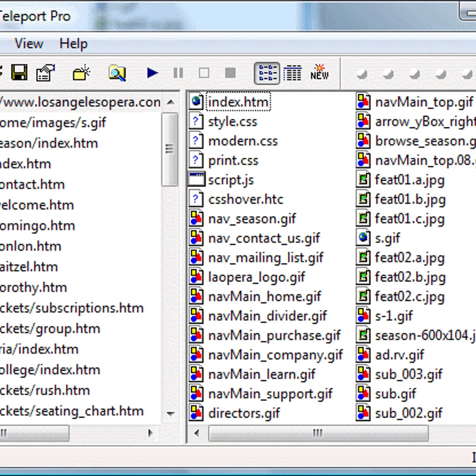Viewport: 476px width, 476px height.
Task: Launch the New Project Wizard icon
Action: pos(81,73)
